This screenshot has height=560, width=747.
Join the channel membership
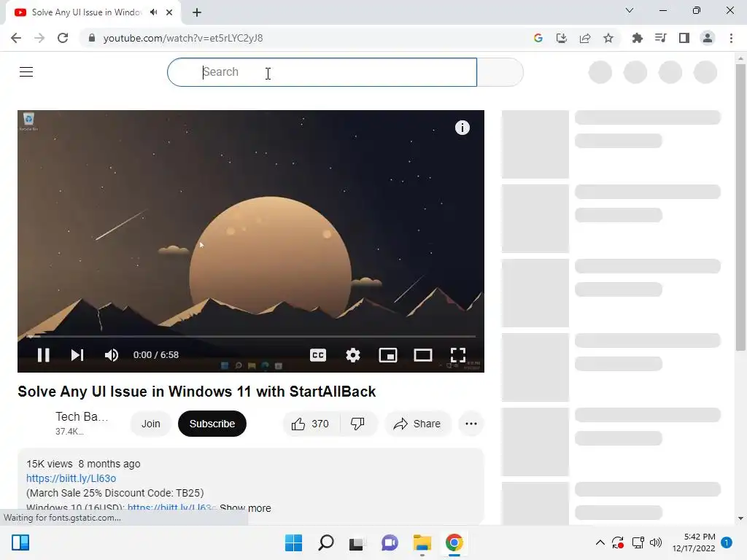150,424
